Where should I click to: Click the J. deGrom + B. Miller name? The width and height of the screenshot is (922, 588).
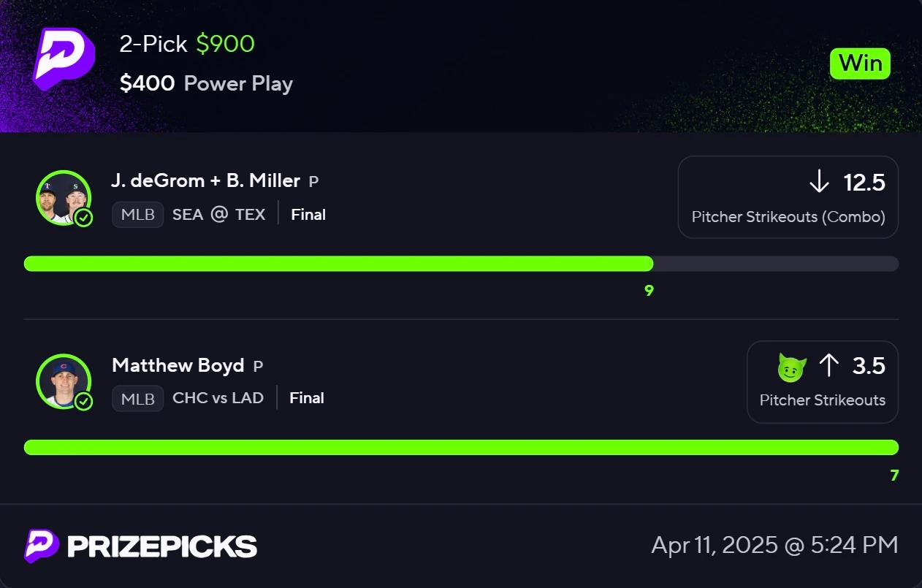(206, 180)
